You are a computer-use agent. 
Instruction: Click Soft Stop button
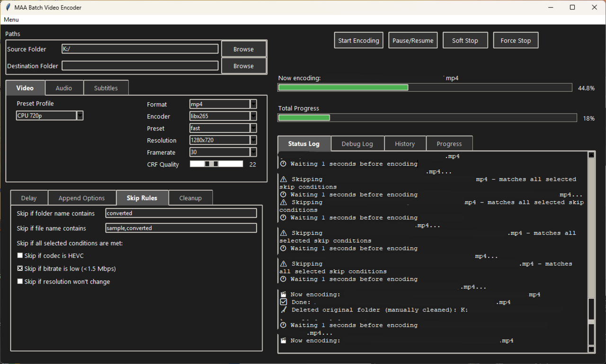point(465,41)
